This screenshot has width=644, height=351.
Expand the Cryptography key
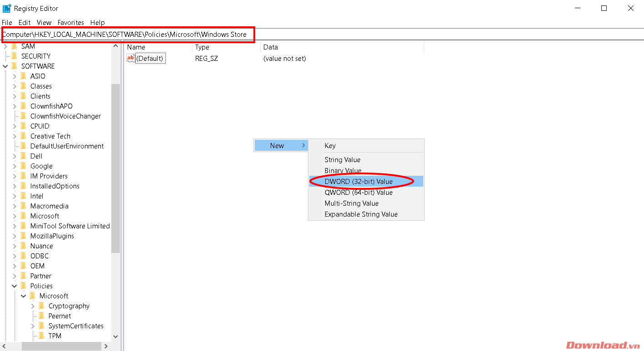(x=33, y=306)
